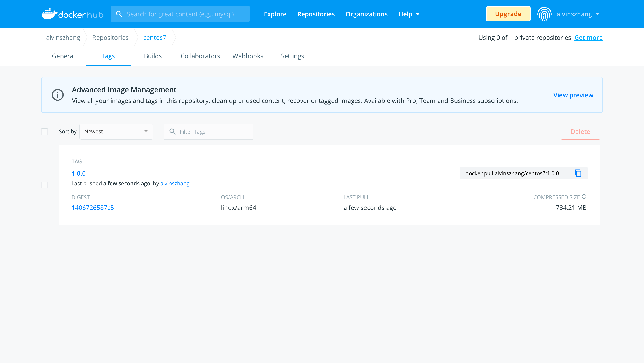Open the Settings tab
This screenshot has height=363, width=644.
[x=292, y=56]
